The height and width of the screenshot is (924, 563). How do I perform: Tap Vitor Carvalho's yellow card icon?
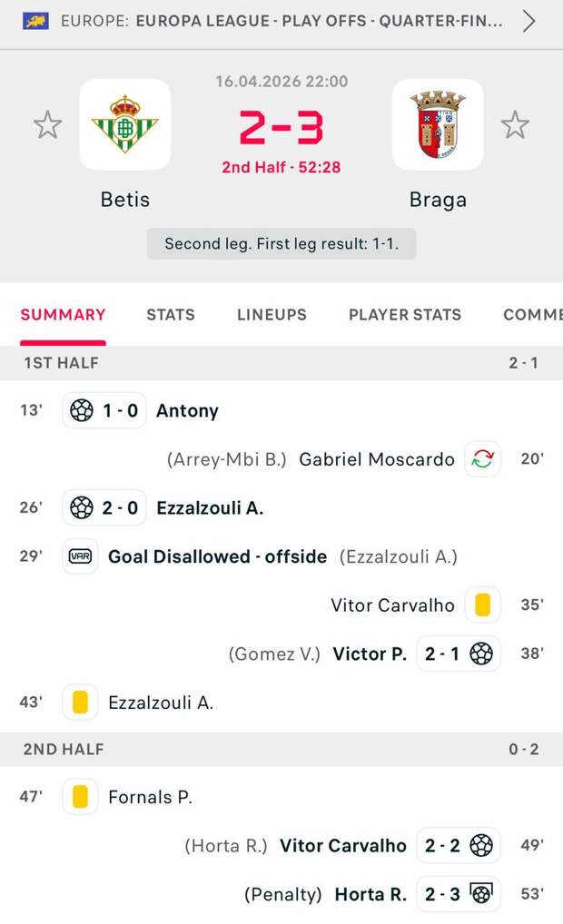tap(482, 605)
